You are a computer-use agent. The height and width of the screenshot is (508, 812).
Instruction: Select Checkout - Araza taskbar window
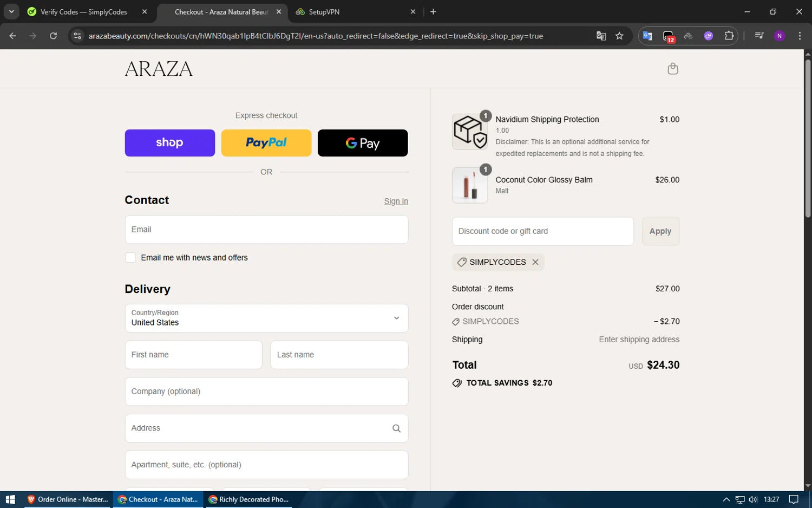(158, 499)
